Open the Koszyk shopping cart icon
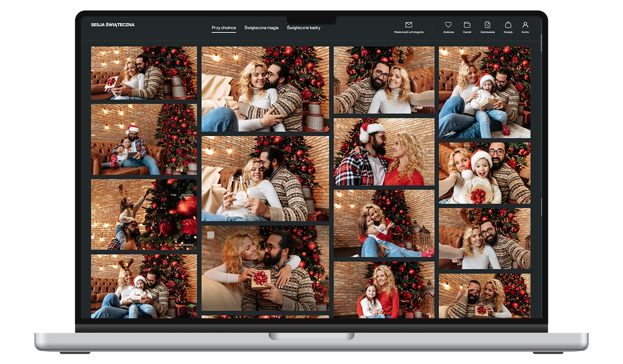This screenshot has height=364, width=623. click(508, 25)
